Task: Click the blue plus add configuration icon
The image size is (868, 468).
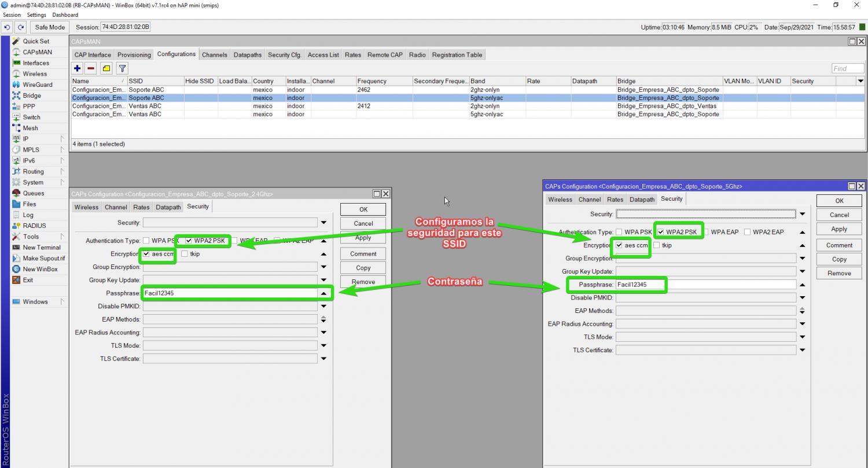Action: click(x=77, y=68)
